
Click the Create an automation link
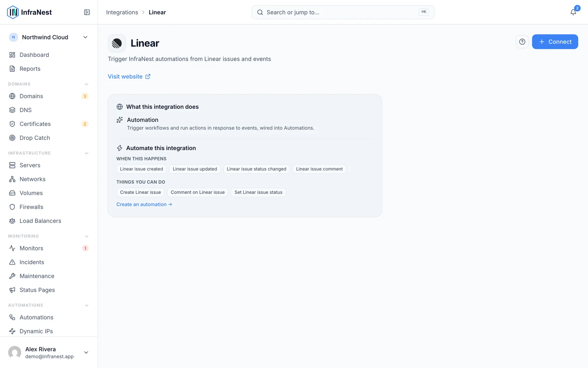(x=144, y=204)
